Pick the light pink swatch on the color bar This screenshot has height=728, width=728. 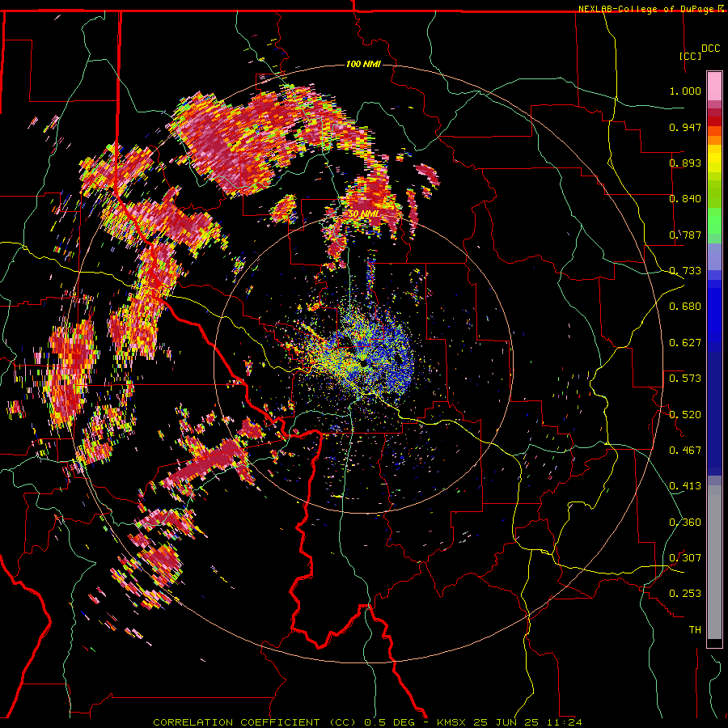tap(714, 86)
